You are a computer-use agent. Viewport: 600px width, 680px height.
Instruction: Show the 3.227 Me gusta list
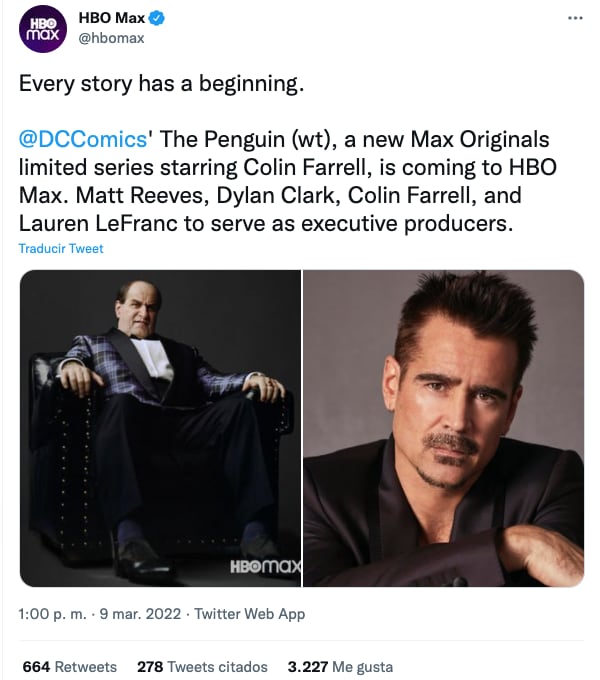click(339, 666)
